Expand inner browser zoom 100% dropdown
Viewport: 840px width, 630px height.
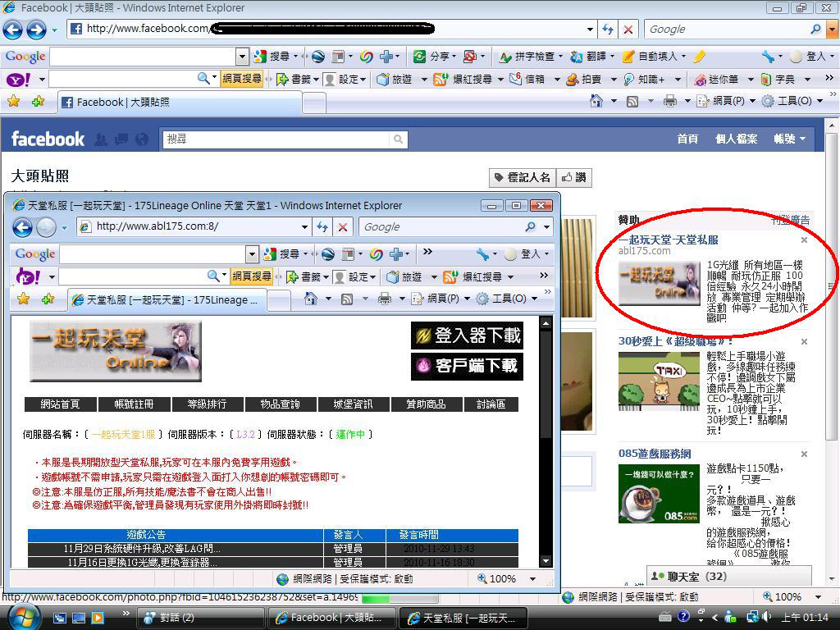(532, 579)
